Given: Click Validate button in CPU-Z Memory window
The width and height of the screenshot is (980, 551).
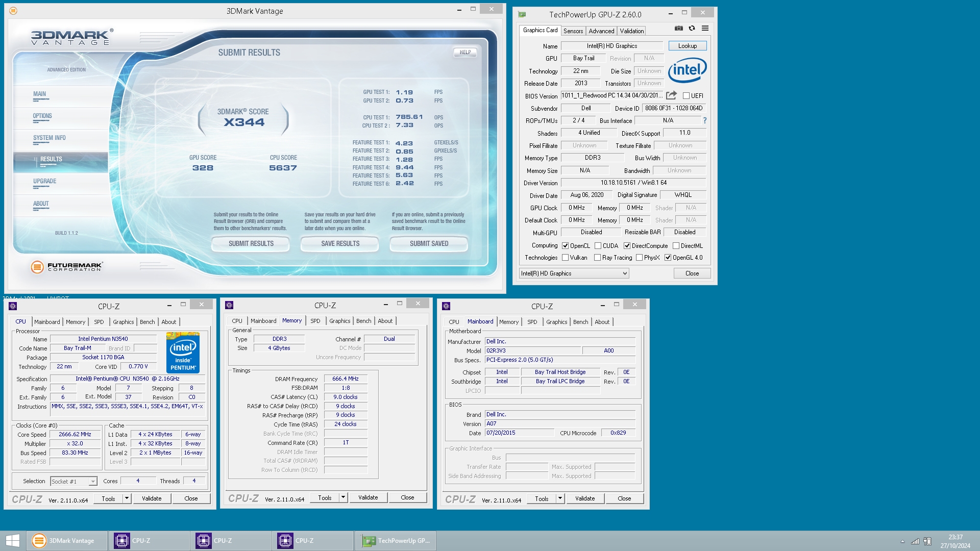Looking at the screenshot, I should tap(368, 497).
